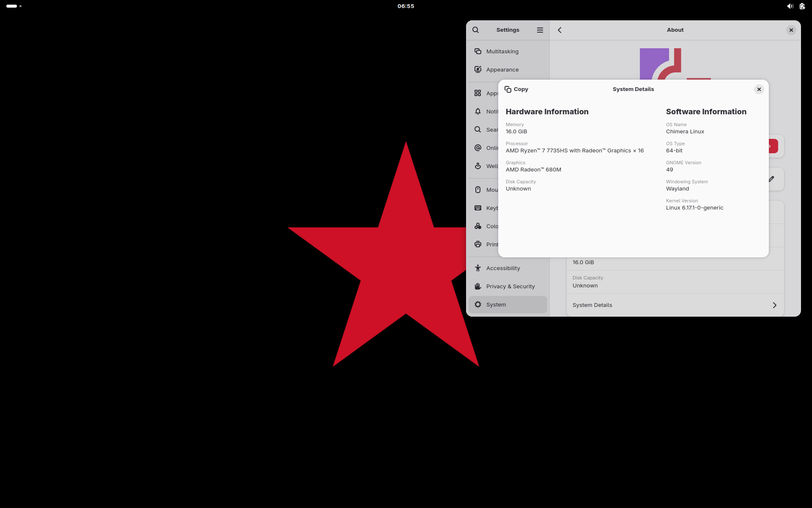The height and width of the screenshot is (508, 812).
Task: Open the Printers sidebar icon
Action: point(478,244)
